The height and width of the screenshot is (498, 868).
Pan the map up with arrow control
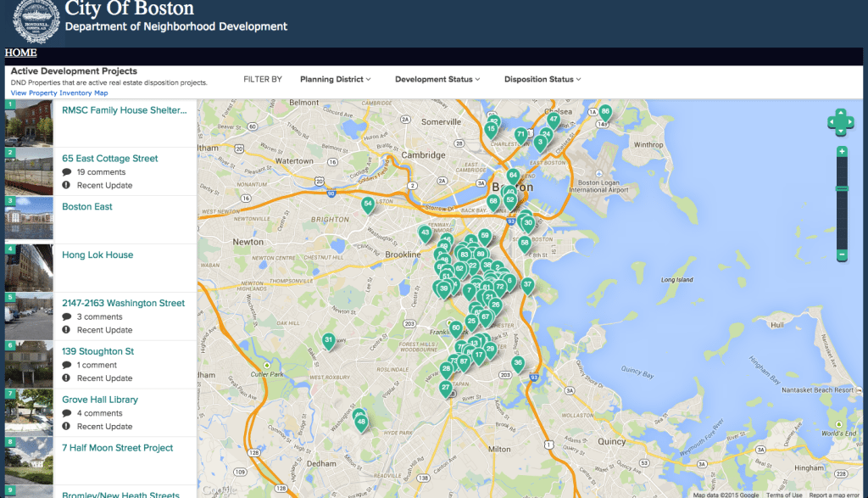[841, 112]
